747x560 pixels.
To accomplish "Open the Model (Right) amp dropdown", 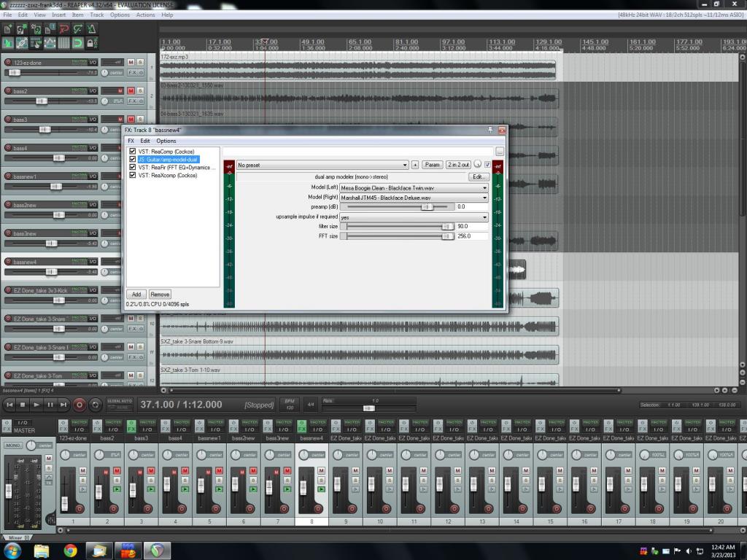I will [x=414, y=198].
